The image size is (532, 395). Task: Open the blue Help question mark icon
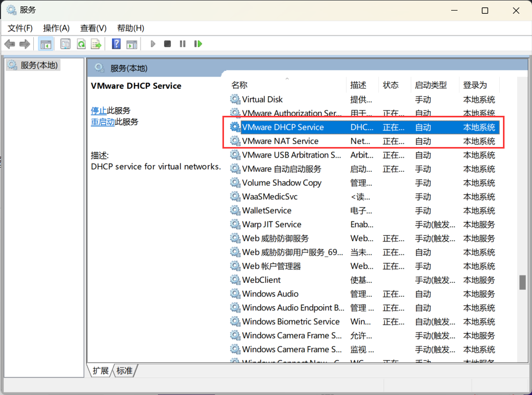(116, 44)
